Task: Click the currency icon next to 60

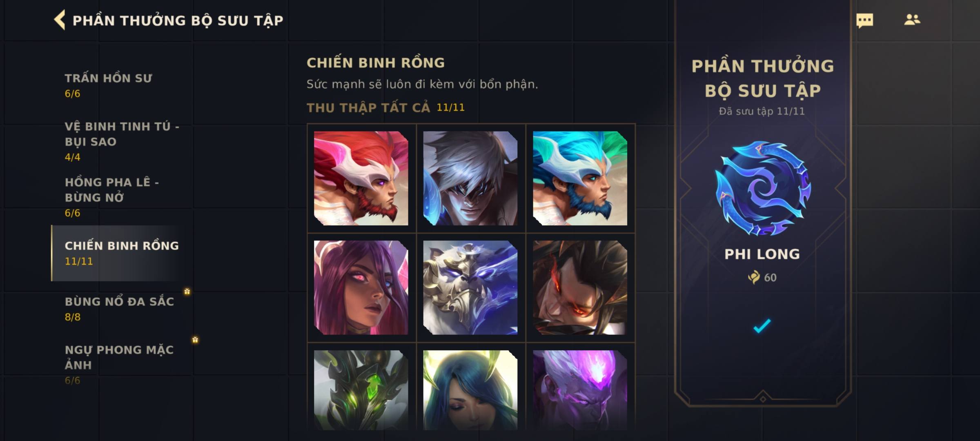Action: 754,277
